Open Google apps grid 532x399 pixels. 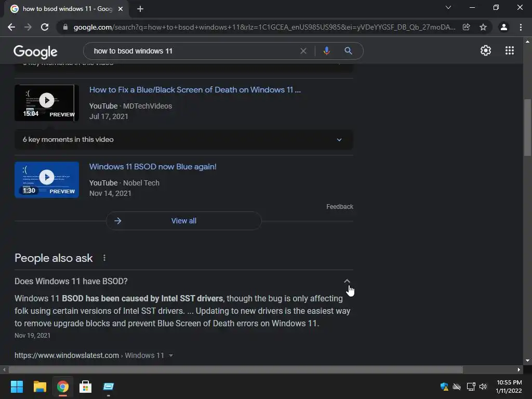(510, 50)
